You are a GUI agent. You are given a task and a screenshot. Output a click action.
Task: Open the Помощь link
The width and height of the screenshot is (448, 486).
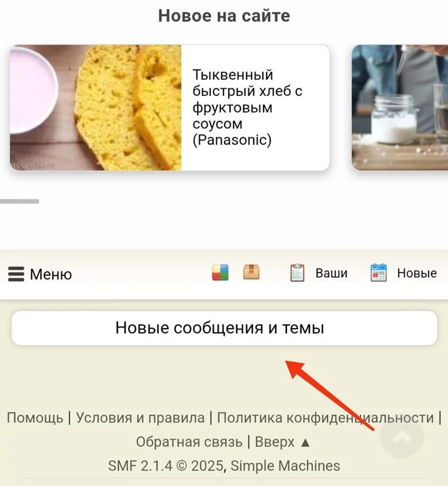coord(35,418)
